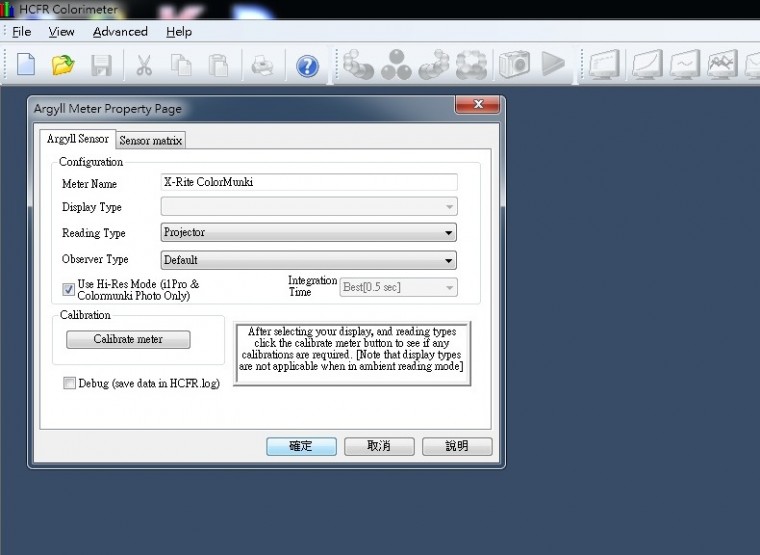Viewport: 760px width, 555px height.
Task: Switch to the Sensor matrix tab
Action: pos(151,141)
